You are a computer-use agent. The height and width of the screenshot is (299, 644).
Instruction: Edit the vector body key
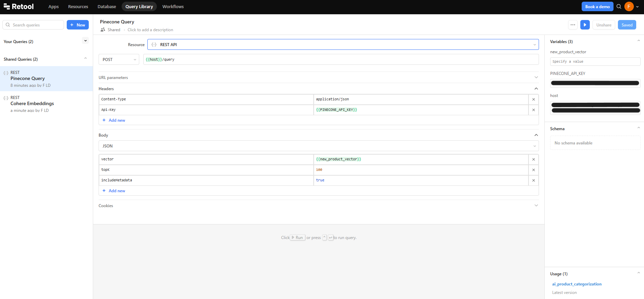(206, 159)
